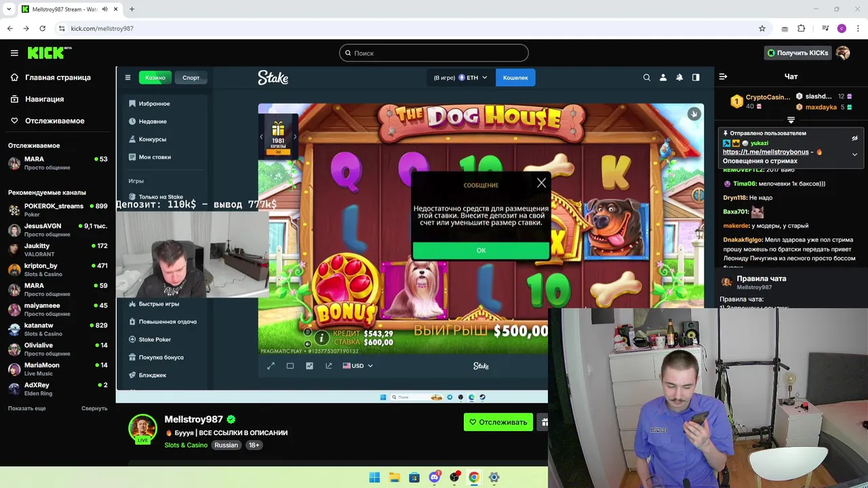Open Windows Start menu
The width and height of the screenshot is (868, 488).
click(374, 477)
